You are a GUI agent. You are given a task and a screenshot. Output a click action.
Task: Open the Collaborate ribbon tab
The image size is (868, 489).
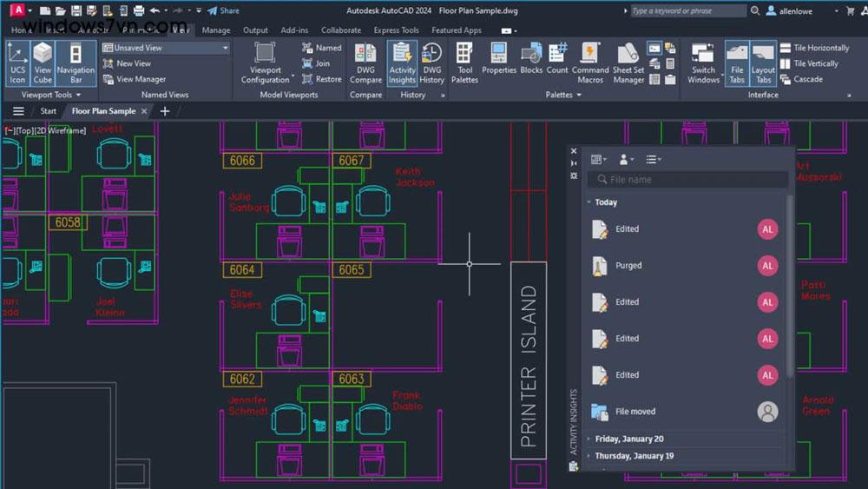(x=341, y=30)
